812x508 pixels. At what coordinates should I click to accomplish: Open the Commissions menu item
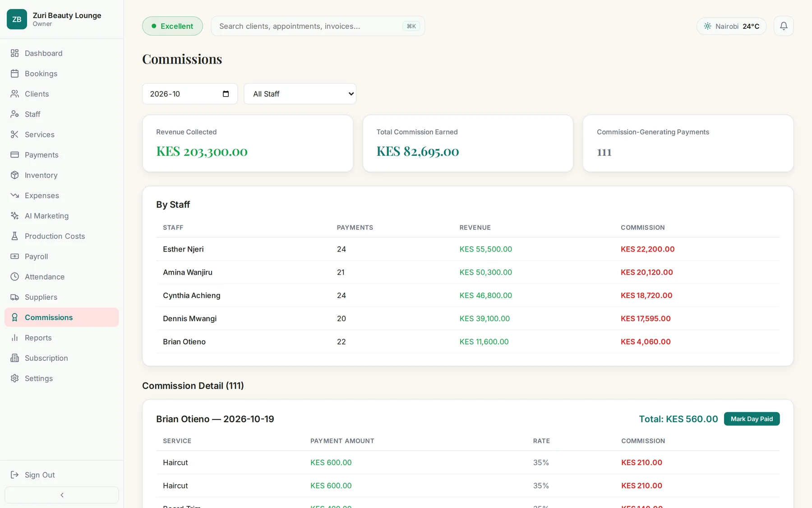(x=62, y=317)
